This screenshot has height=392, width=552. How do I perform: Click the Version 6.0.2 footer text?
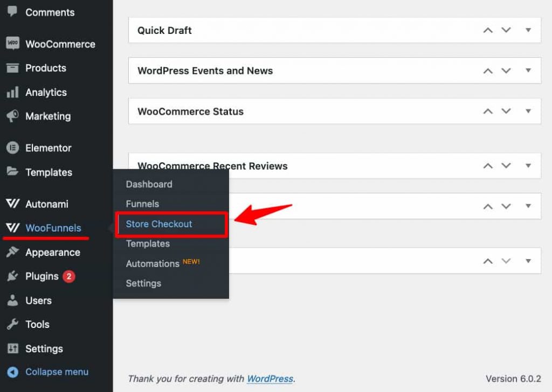pos(513,379)
